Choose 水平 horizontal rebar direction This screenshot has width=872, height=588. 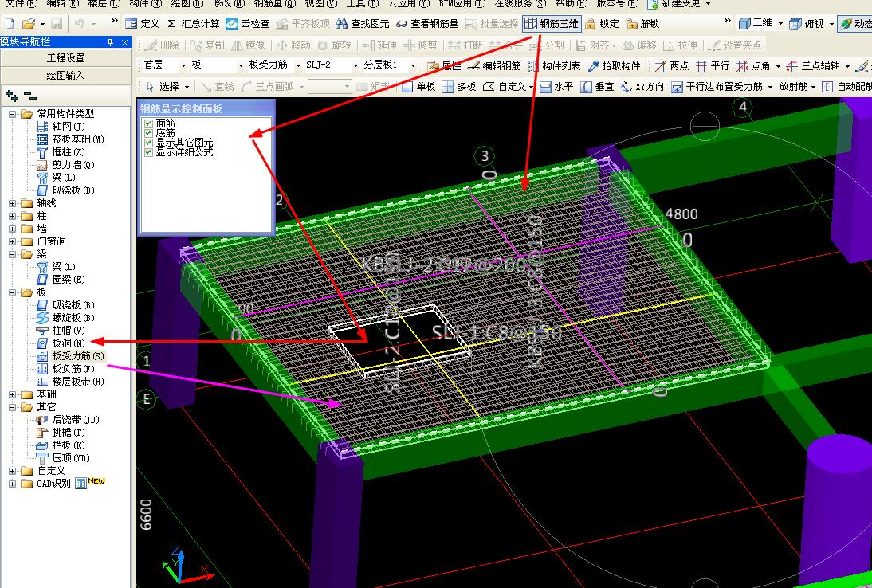pyautogui.click(x=556, y=87)
